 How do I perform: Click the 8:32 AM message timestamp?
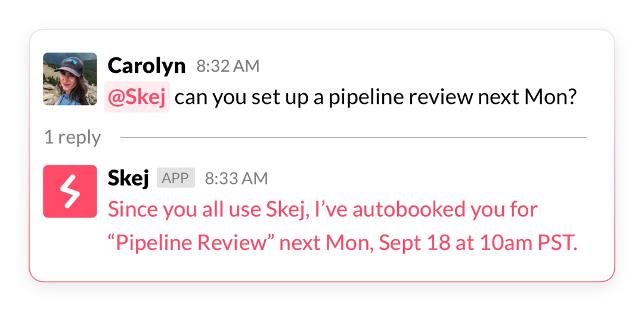point(228,66)
